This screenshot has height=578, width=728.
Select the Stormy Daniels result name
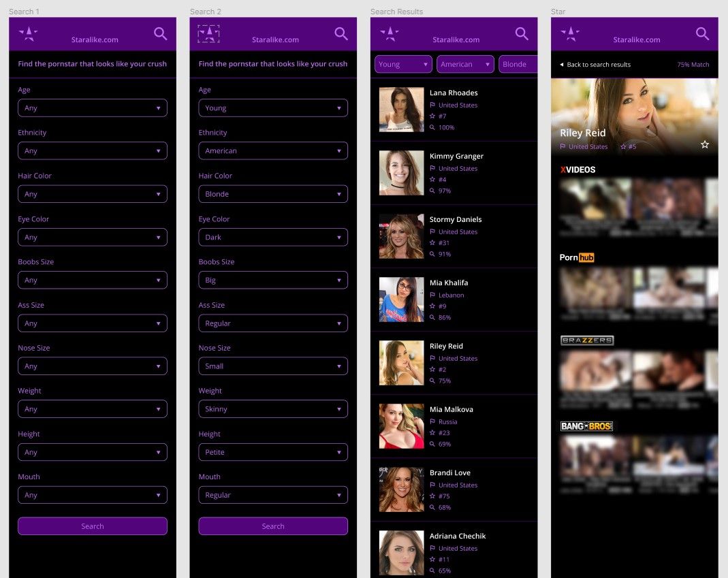(x=456, y=220)
